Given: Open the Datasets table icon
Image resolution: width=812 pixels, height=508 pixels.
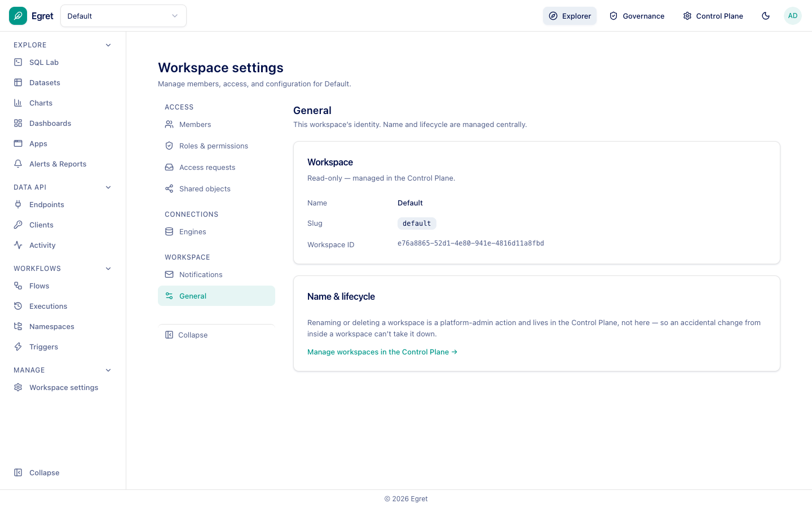Looking at the screenshot, I should [18, 83].
